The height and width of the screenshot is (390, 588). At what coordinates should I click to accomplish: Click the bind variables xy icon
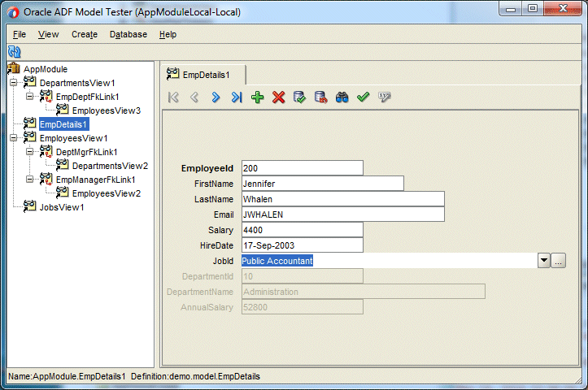tap(385, 97)
